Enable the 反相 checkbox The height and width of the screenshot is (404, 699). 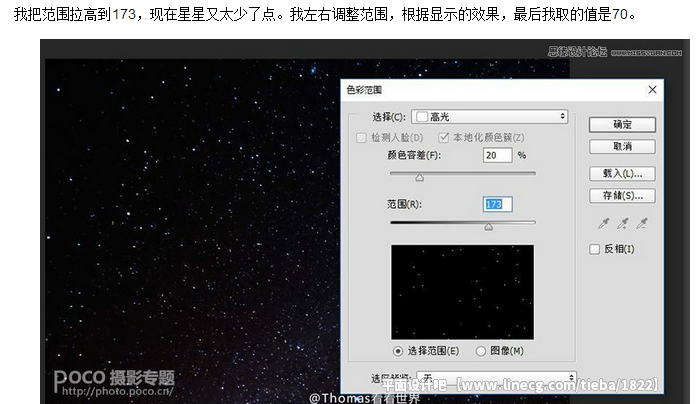click(x=595, y=249)
